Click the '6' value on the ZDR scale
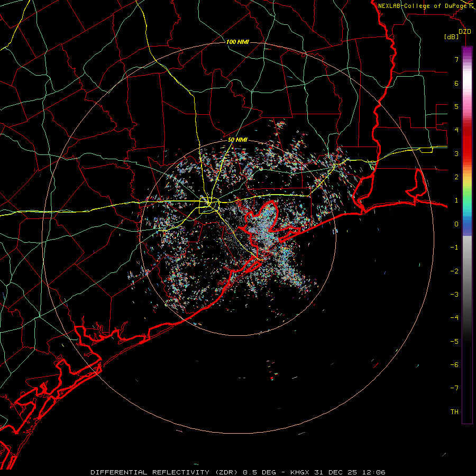The image size is (476, 476). (x=456, y=83)
